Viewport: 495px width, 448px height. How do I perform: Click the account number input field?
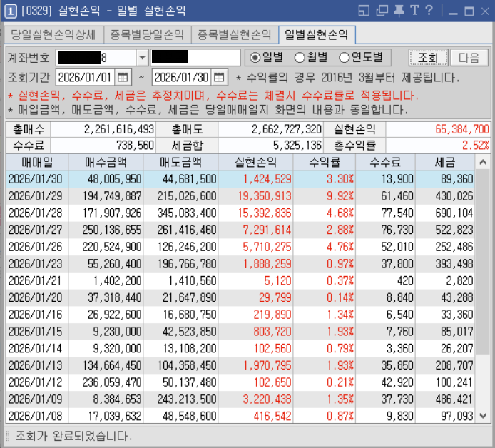(96, 58)
